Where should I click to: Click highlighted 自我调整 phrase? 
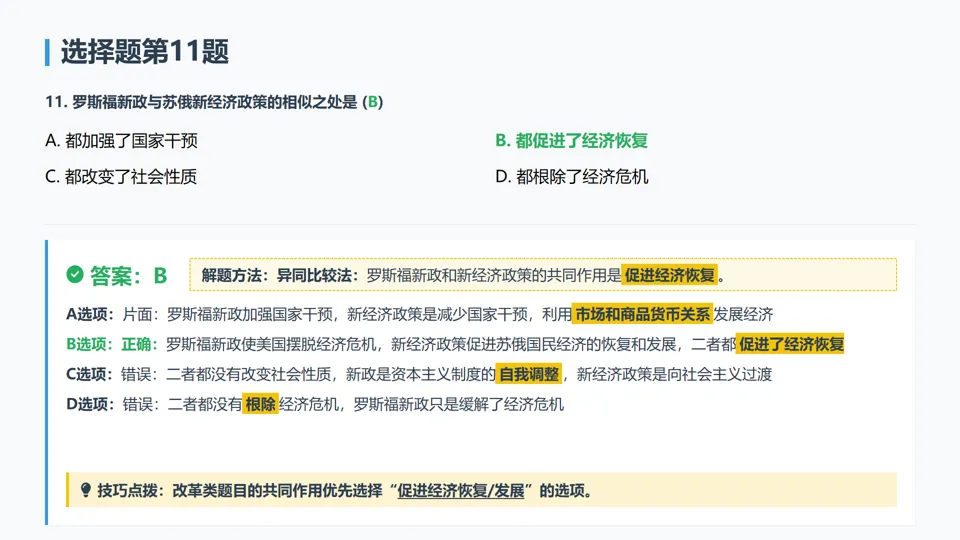529,374
